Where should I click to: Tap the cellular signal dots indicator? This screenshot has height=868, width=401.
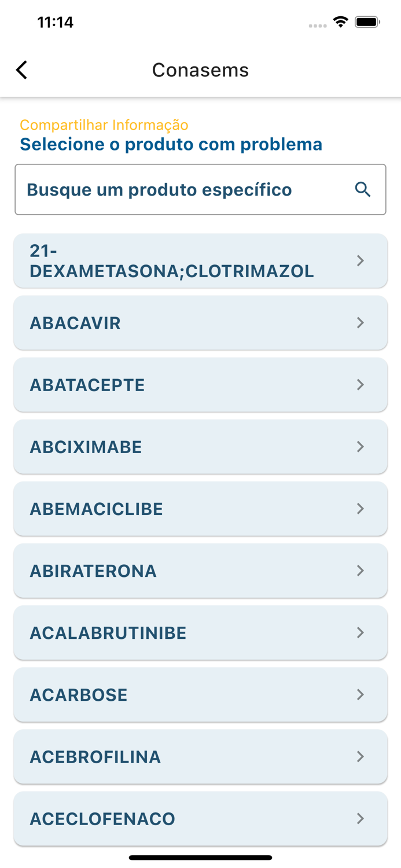[x=318, y=24]
